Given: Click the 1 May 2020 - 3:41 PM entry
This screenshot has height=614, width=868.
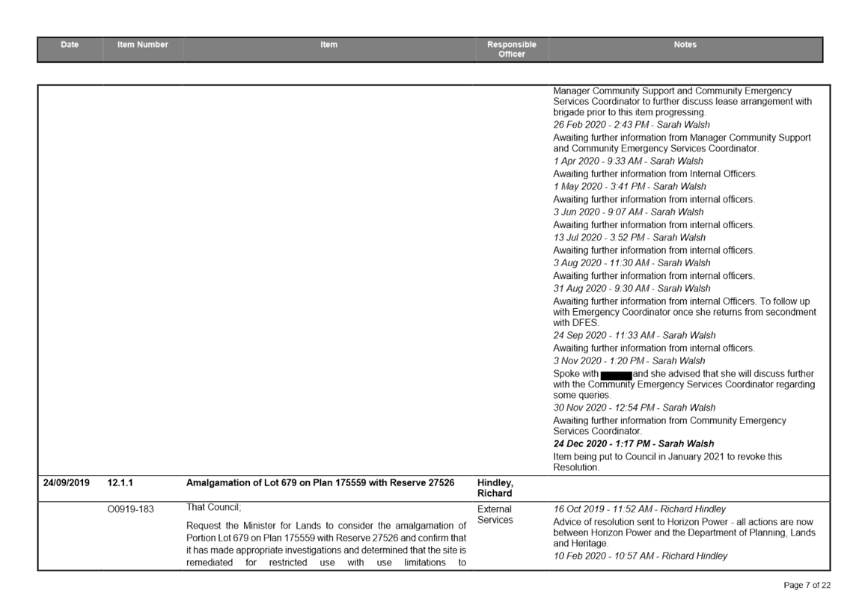Looking at the screenshot, I should click(x=630, y=186).
